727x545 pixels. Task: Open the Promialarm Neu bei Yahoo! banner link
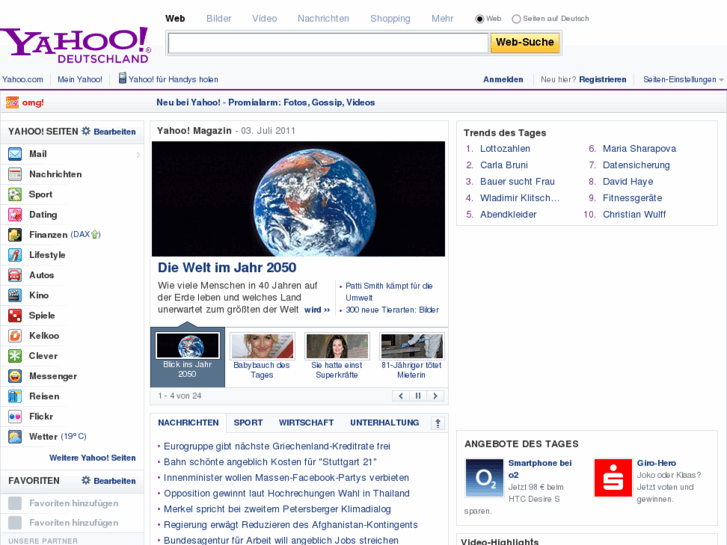(x=265, y=103)
